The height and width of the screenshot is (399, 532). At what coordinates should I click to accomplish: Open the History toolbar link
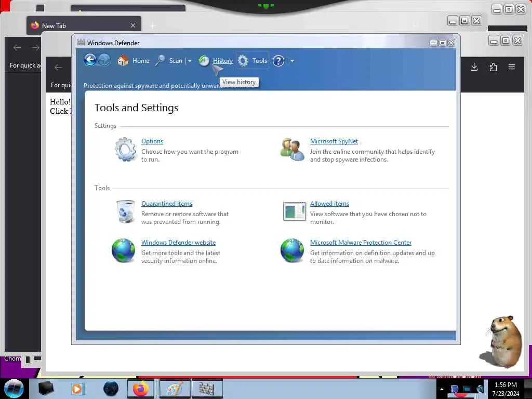tap(223, 61)
